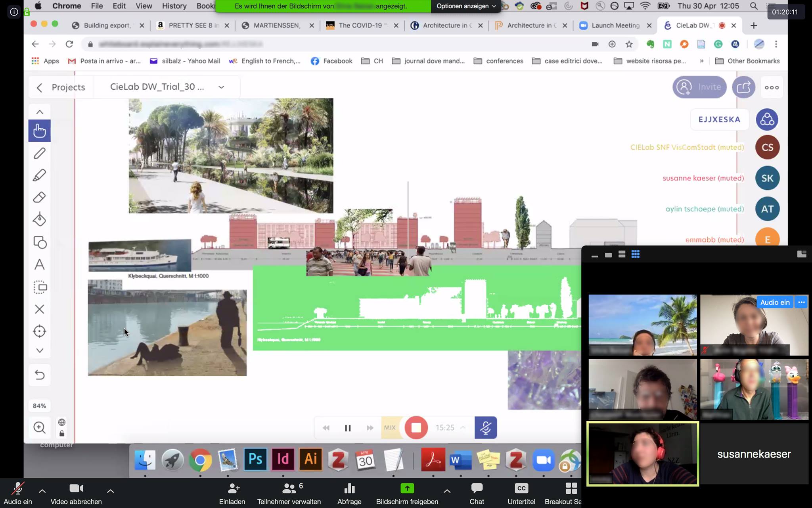
Task: Click the undo arrow in whiteboard
Action: [39, 375]
